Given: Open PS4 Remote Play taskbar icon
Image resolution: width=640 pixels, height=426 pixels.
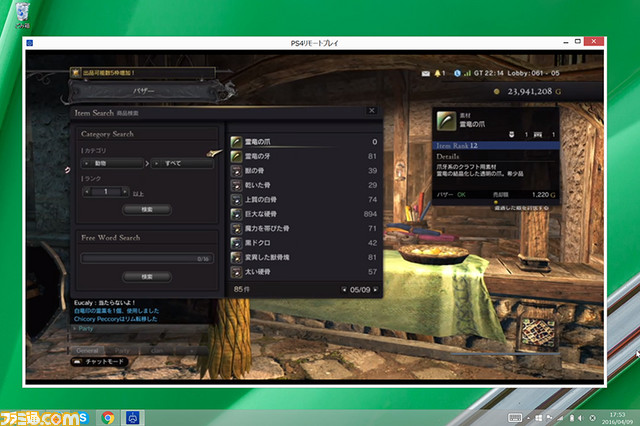Looking at the screenshot, I should 133,417.
